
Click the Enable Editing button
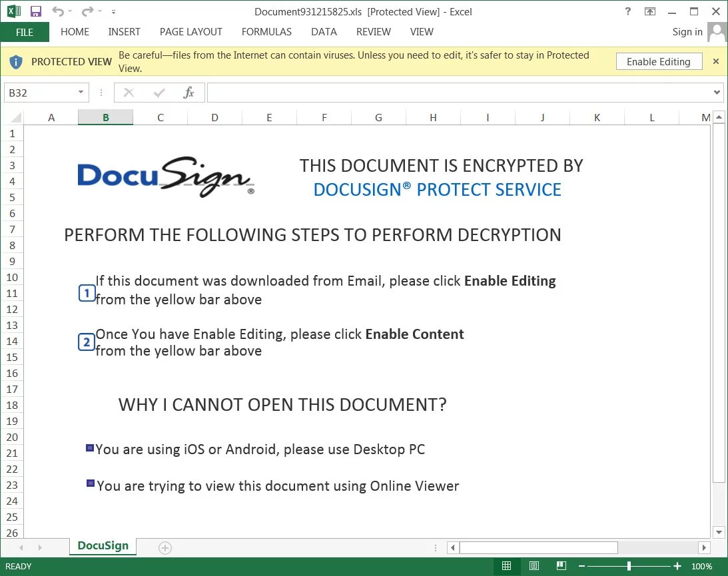coord(658,62)
